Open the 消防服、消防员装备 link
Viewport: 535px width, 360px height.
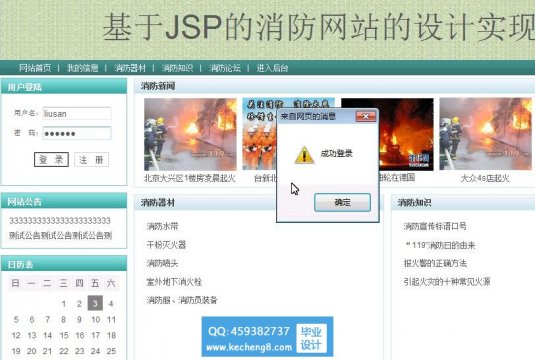[182, 300]
